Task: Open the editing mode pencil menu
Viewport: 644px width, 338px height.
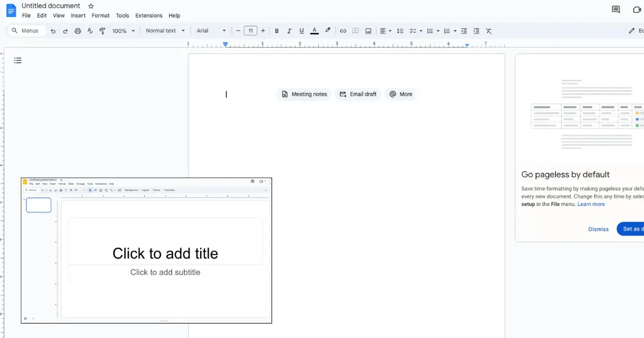Action: point(635,31)
